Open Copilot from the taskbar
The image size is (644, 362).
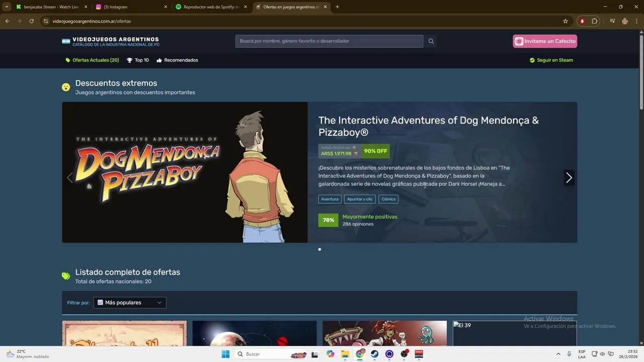pos(330,354)
